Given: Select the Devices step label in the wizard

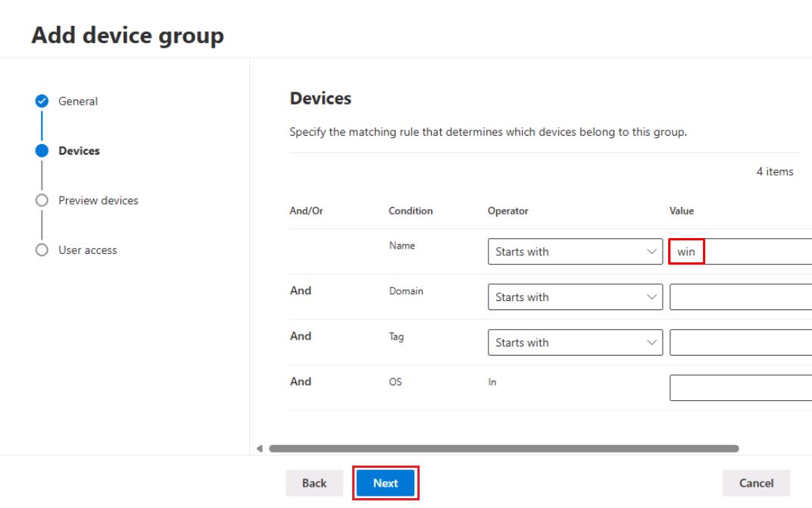Looking at the screenshot, I should pos(80,150).
